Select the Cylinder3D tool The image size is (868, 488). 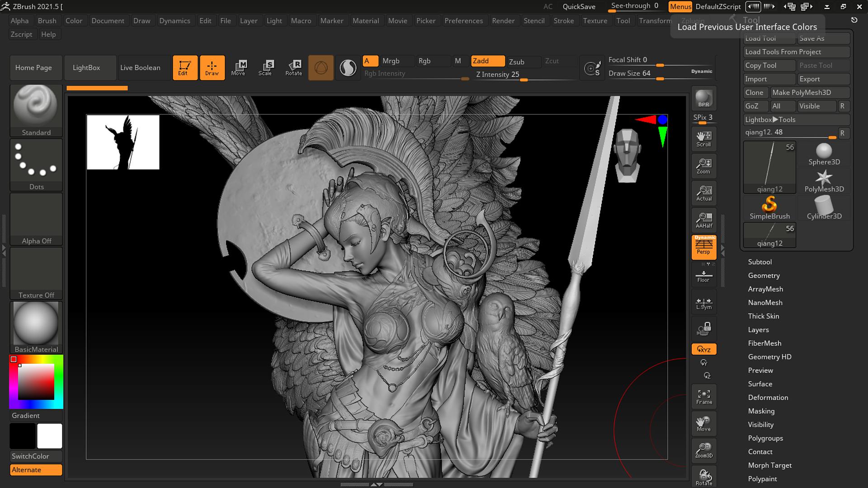824,208
